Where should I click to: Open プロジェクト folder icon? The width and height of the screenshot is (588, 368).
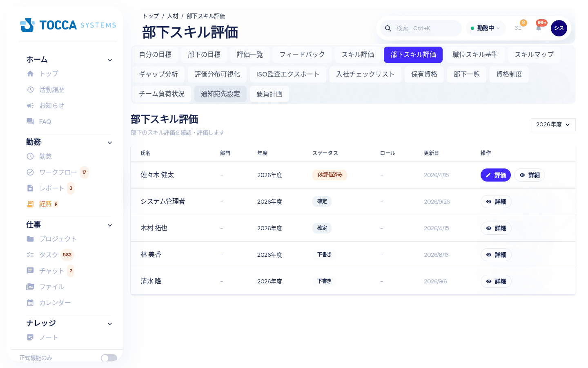(30, 239)
